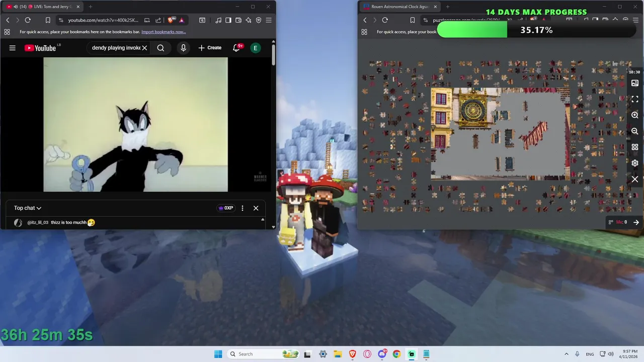Open File Explorer from taskbar
The height and width of the screenshot is (362, 644).
point(338,354)
